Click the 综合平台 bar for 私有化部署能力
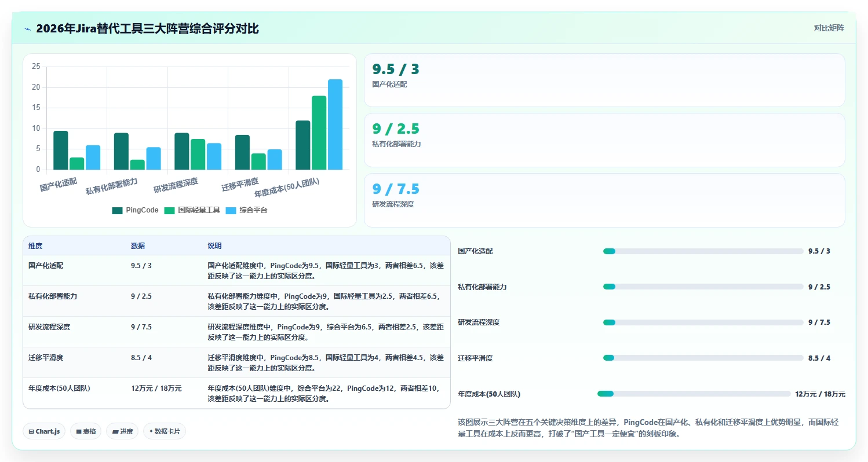 (154, 159)
